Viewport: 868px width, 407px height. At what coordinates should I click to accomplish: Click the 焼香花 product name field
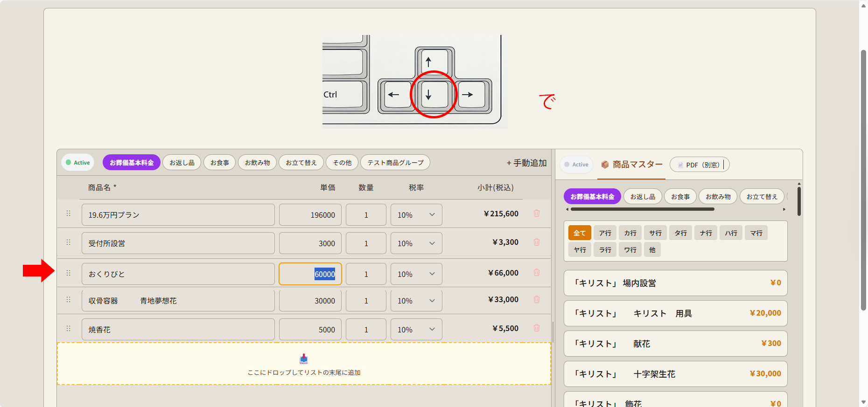coord(178,330)
